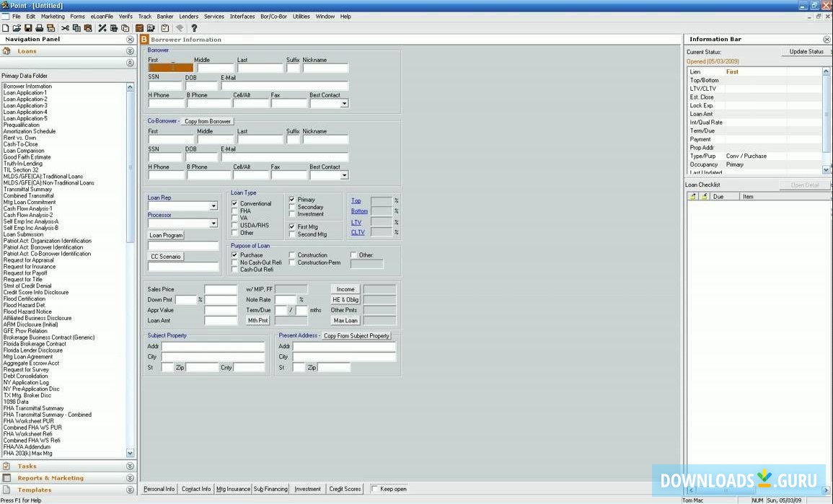Switch to the Contact Info tab
The width and height of the screenshot is (833, 504).
click(196, 489)
